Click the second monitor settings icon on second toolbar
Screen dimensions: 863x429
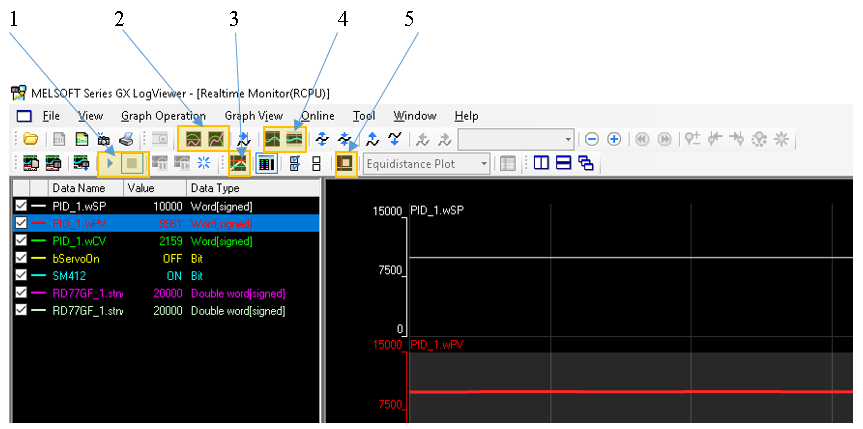[x=53, y=163]
